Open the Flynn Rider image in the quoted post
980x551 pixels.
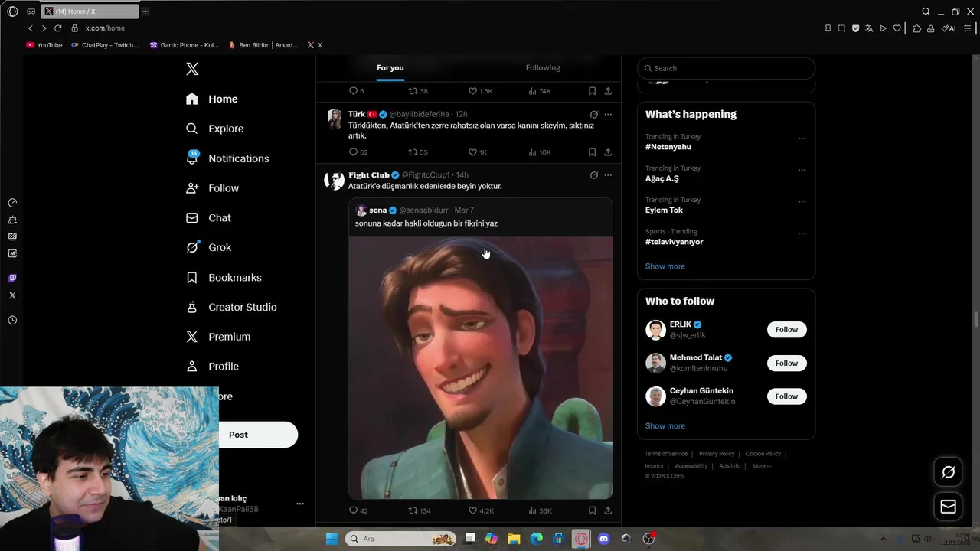point(481,368)
